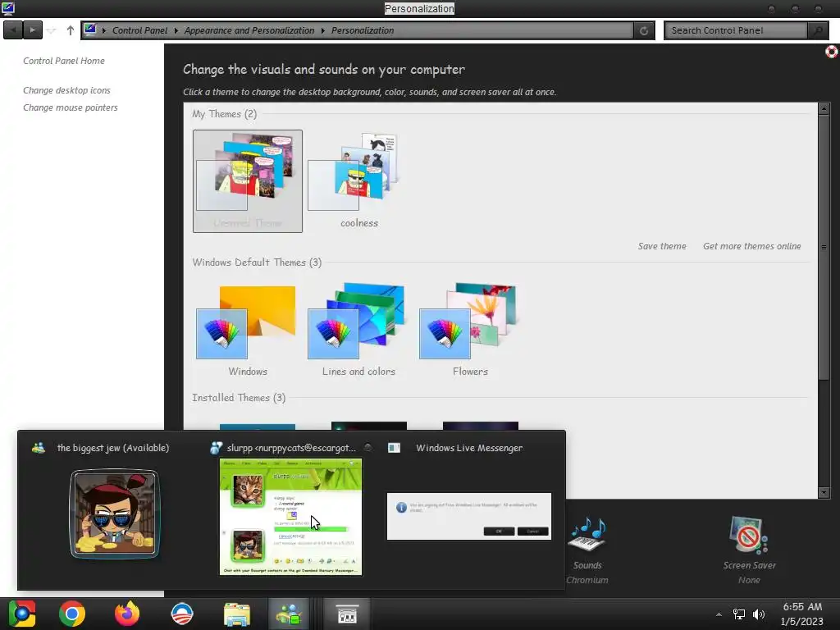The height and width of the screenshot is (630, 840).
Task: Open the Start button on taskbar
Action: [22, 614]
